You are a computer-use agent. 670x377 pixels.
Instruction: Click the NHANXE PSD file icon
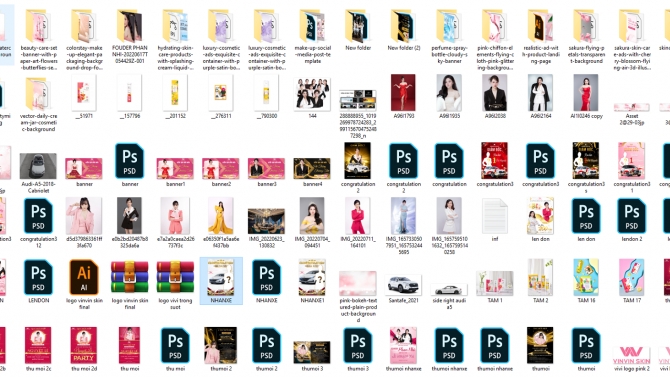click(267, 277)
